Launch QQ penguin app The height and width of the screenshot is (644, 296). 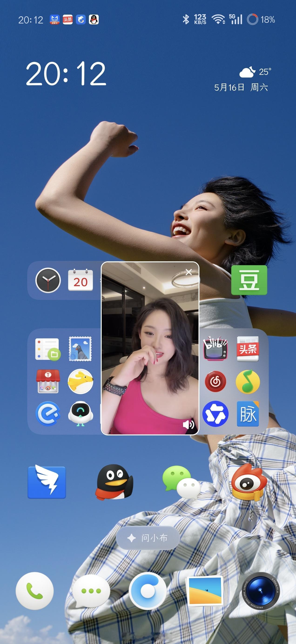click(x=114, y=482)
